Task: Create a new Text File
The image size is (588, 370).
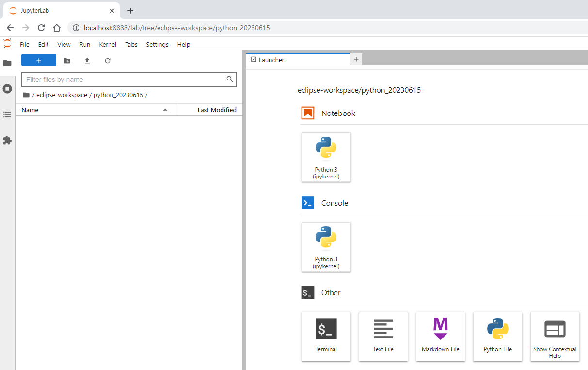Action: [x=383, y=337]
